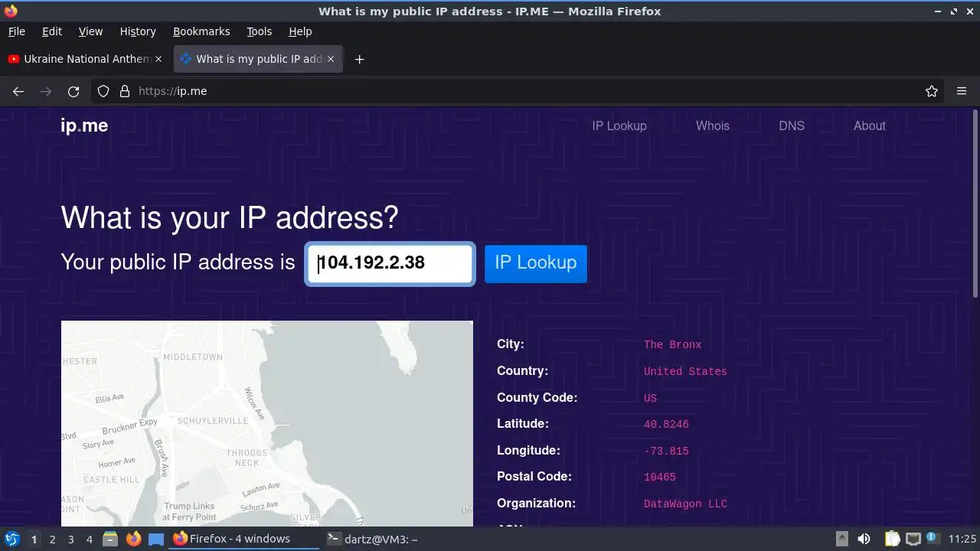Select latitude value 40.8246
Image resolution: width=980 pixels, height=551 pixels.
click(x=666, y=424)
